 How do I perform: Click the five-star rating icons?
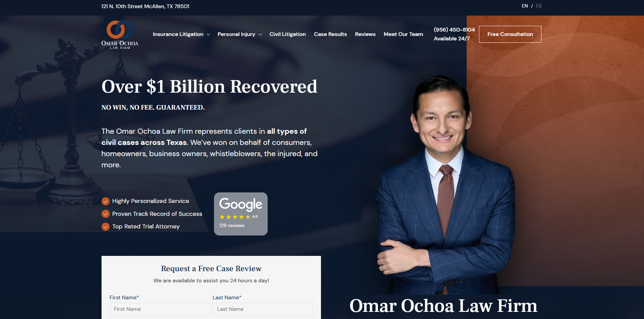(x=235, y=217)
